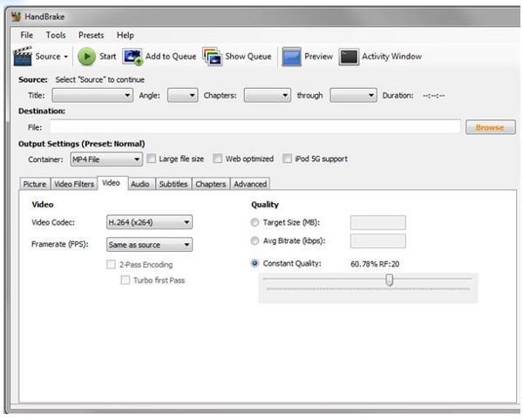Image resolution: width=523 pixels, height=420 pixels.
Task: Open the Presets menu
Action: 91,35
